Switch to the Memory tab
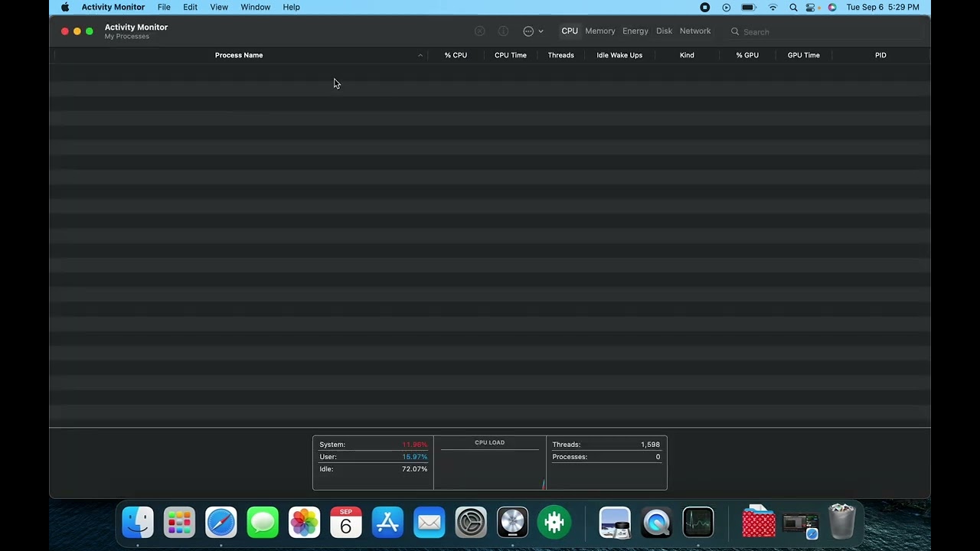This screenshot has width=980, height=551. [x=600, y=31]
